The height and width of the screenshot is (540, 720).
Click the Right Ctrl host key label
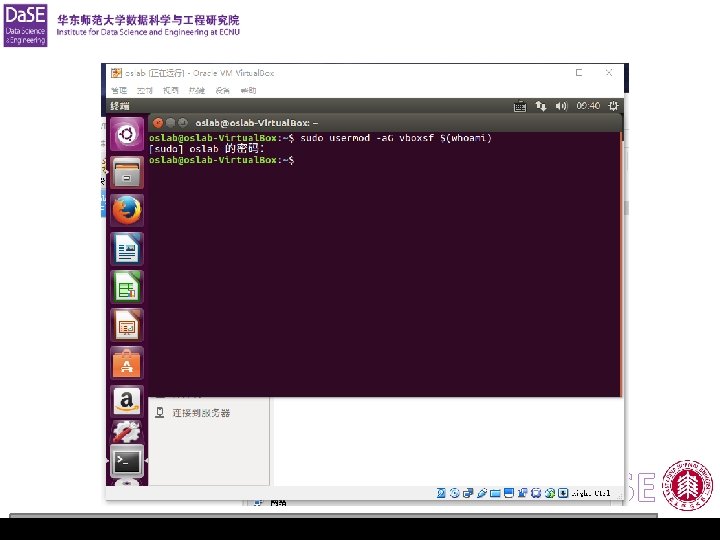(591, 493)
